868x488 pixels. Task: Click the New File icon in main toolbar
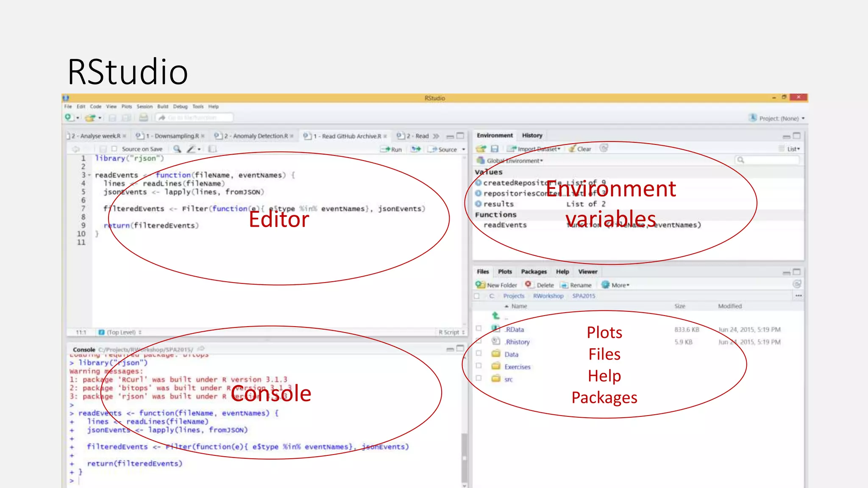pyautogui.click(x=69, y=117)
